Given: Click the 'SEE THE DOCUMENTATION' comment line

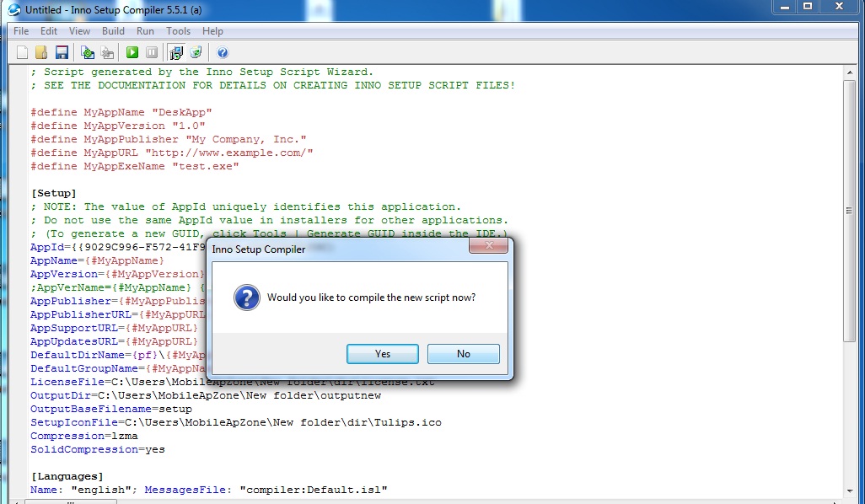Looking at the screenshot, I should [x=272, y=85].
